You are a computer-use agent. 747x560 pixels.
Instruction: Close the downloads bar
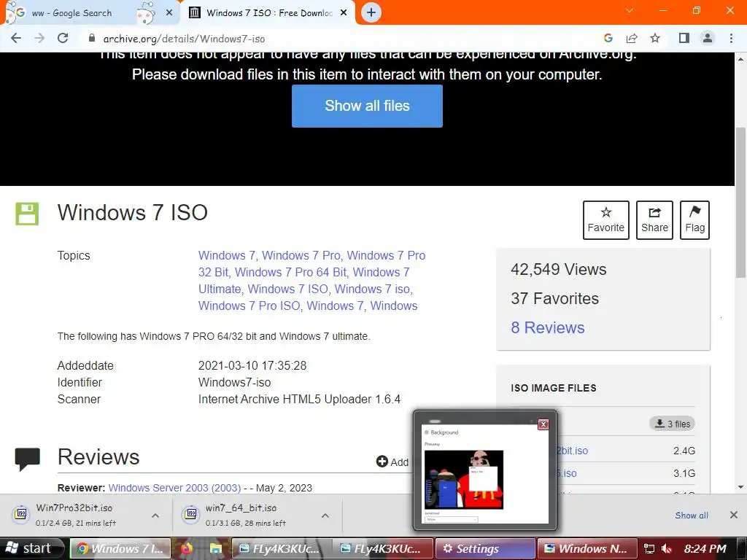click(734, 515)
